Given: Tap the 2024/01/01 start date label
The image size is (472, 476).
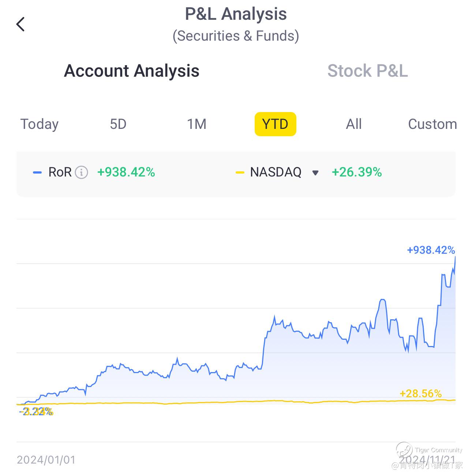Looking at the screenshot, I should (46, 460).
